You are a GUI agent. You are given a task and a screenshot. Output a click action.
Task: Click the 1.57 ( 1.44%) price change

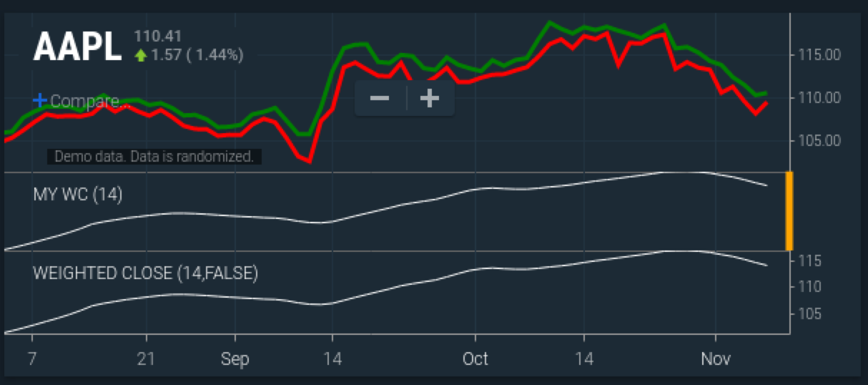(x=197, y=55)
